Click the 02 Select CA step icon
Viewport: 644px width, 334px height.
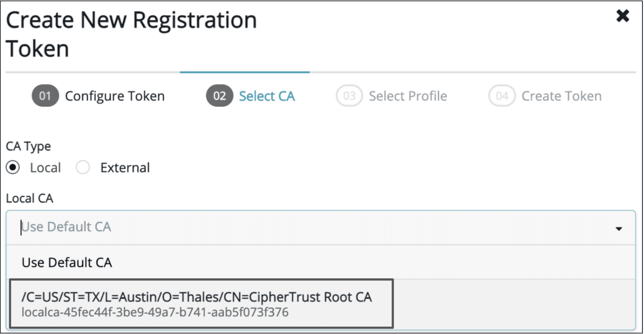coord(218,96)
